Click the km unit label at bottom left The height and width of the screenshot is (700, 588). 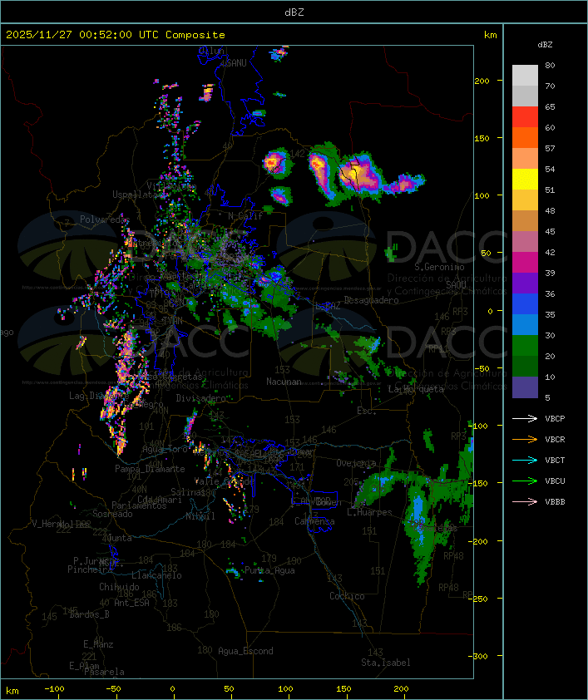pyautogui.click(x=12, y=691)
